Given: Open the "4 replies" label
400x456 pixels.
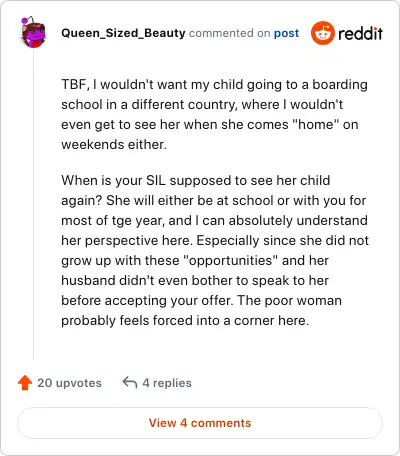Looking at the screenshot, I should point(167,383).
